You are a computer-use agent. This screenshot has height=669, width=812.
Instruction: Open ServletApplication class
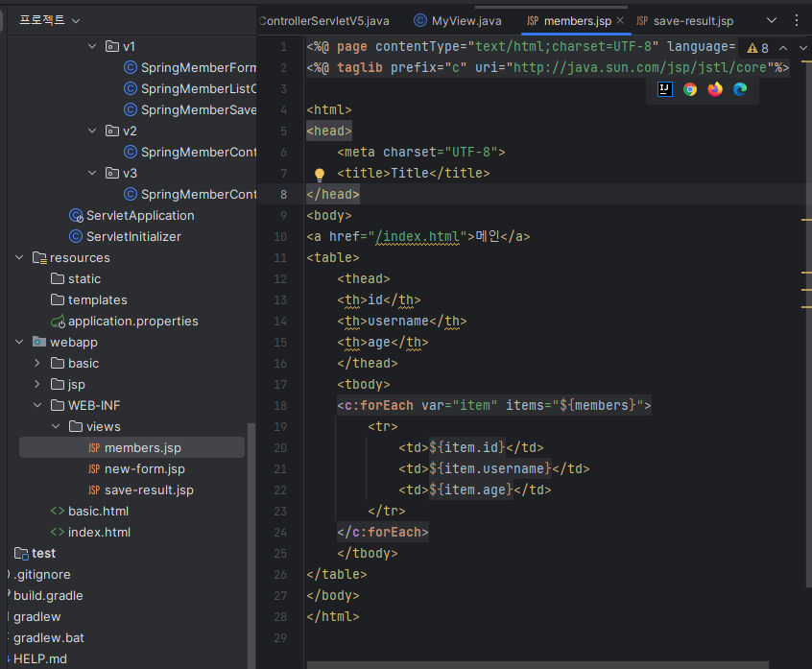point(132,215)
